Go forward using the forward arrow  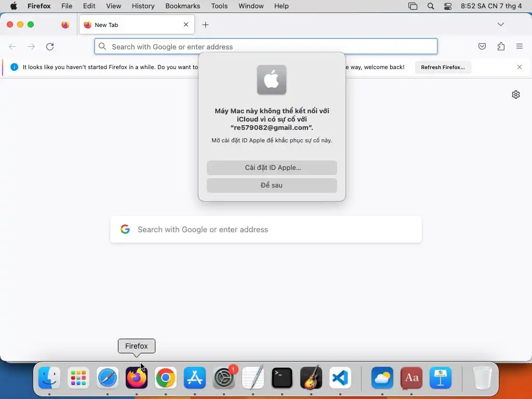click(x=31, y=46)
